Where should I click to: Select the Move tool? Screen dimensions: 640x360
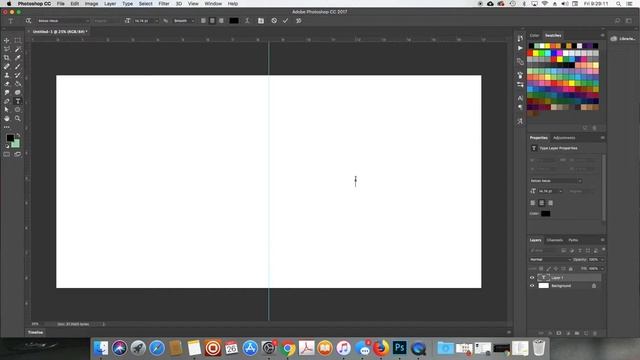click(7, 40)
